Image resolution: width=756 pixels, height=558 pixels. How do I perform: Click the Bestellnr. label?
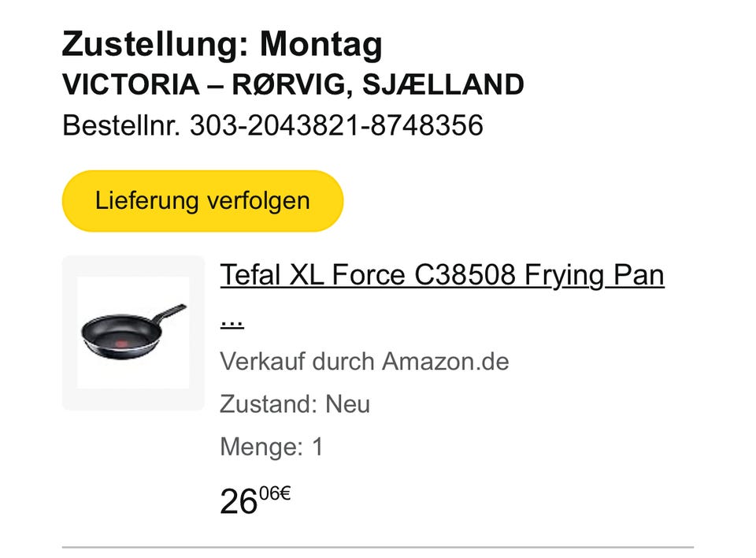121,125
